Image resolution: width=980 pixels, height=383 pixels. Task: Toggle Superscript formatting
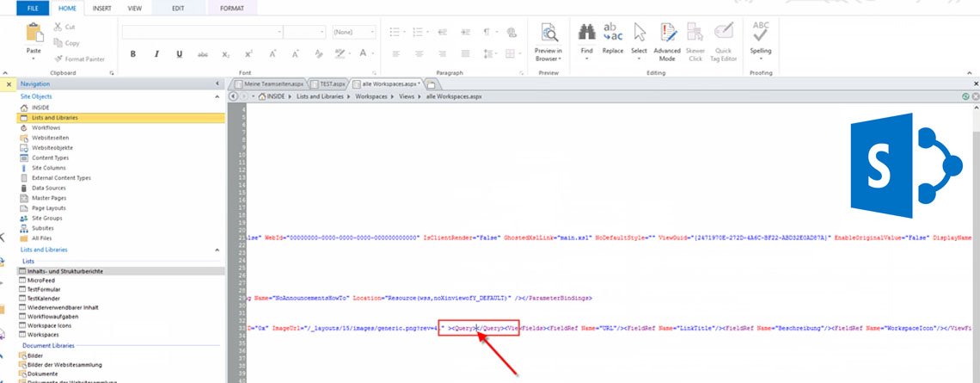(x=248, y=54)
